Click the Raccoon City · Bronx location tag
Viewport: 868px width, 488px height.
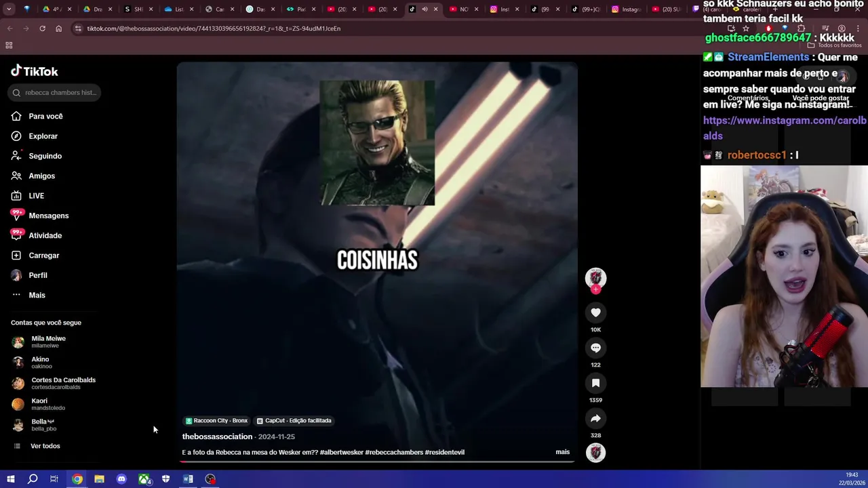pyautogui.click(x=216, y=421)
